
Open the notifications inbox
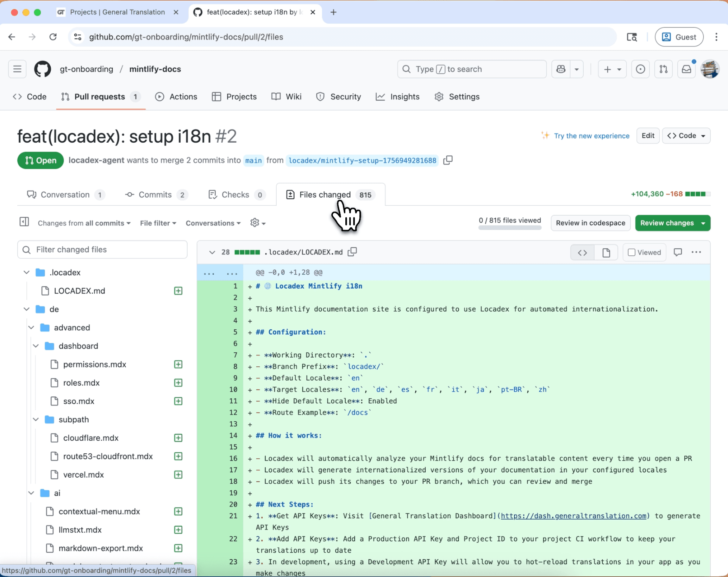686,69
